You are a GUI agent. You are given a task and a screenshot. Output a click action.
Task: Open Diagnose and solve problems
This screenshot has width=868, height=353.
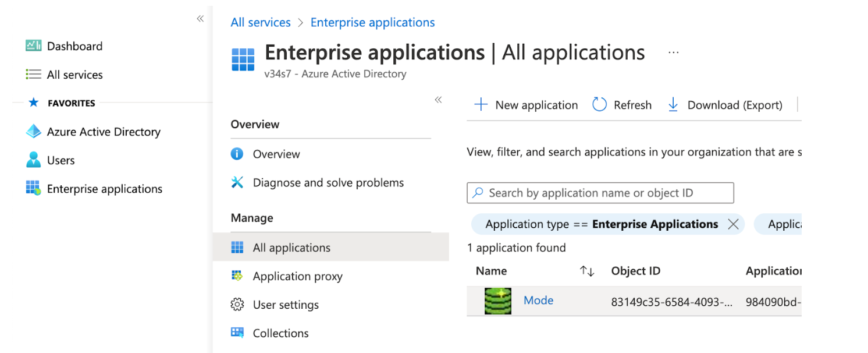[328, 183]
